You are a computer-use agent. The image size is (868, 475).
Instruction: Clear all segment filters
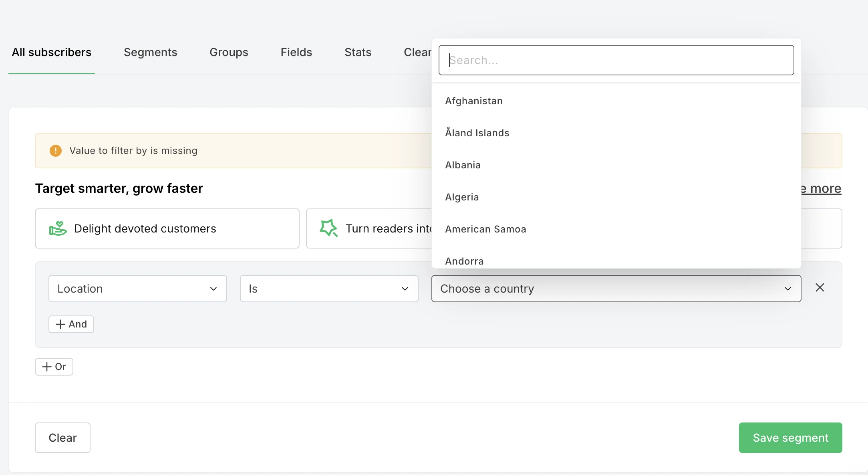(x=62, y=437)
